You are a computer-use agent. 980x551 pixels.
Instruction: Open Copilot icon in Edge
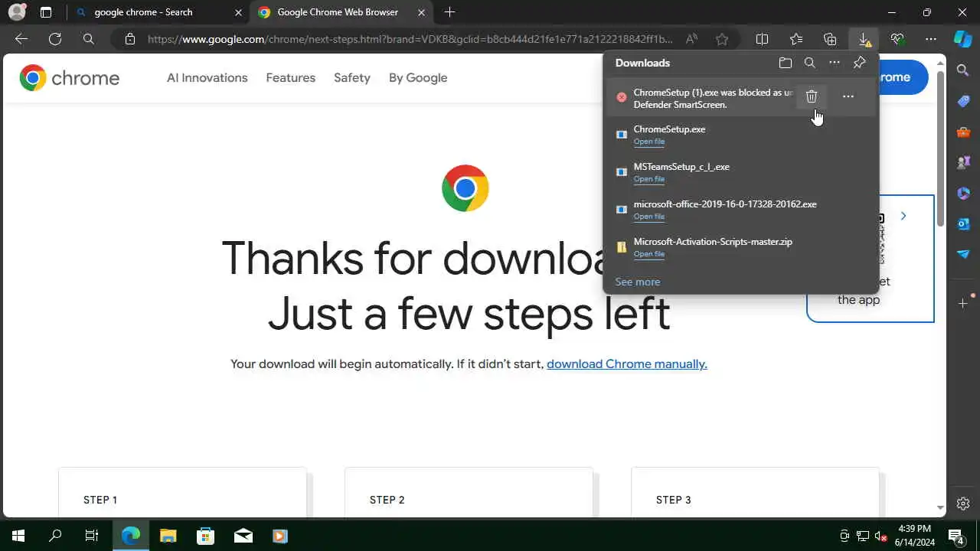tap(962, 39)
